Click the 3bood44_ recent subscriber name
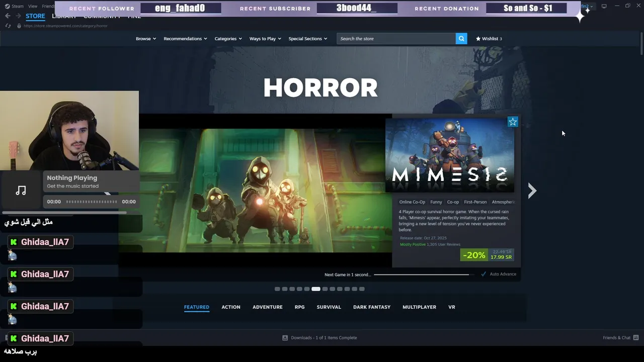Screen dimensions: 644x362 (x=357, y=8)
